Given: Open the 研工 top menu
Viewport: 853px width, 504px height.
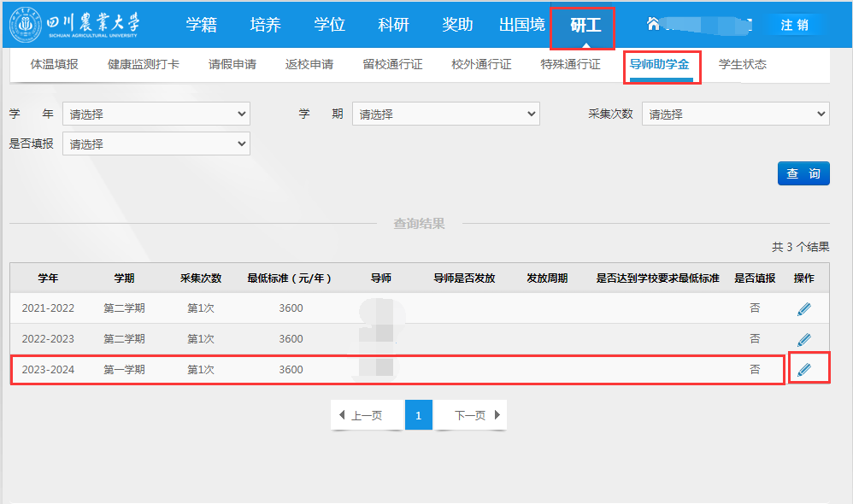Looking at the screenshot, I should [585, 25].
